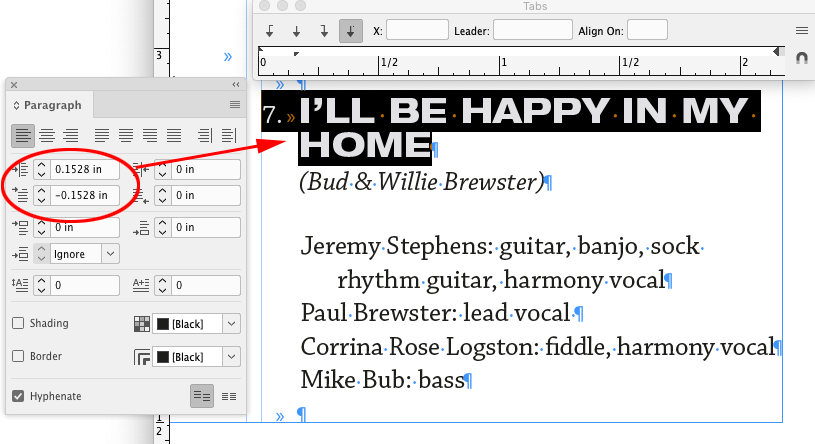Click the First Line Indent field -0.1528 in

[x=85, y=195]
